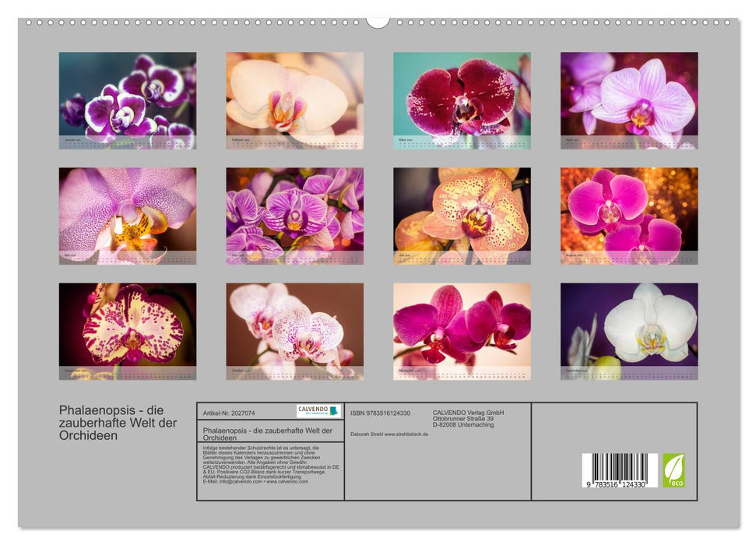Viewport: 756px width, 545px height.
Task: Click the Artikel-Nr. 2027074 label
Action: [x=229, y=413]
